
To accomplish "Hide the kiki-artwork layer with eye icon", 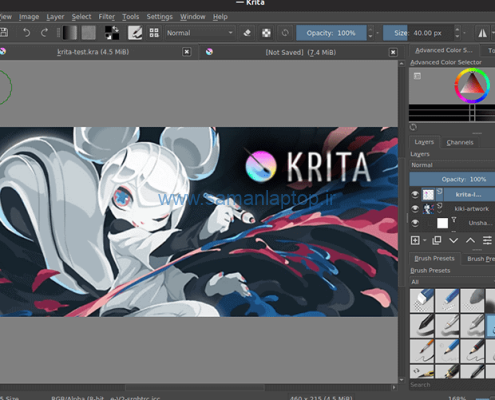I will (415, 209).
